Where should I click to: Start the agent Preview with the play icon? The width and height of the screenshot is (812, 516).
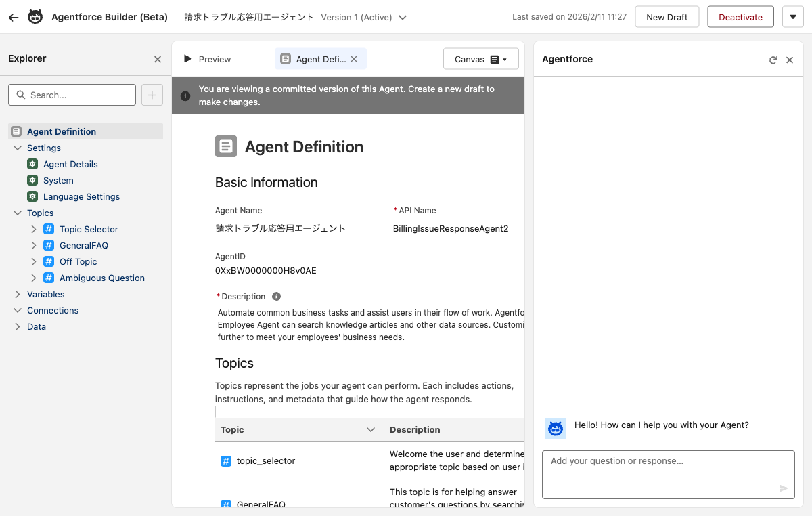tap(187, 59)
